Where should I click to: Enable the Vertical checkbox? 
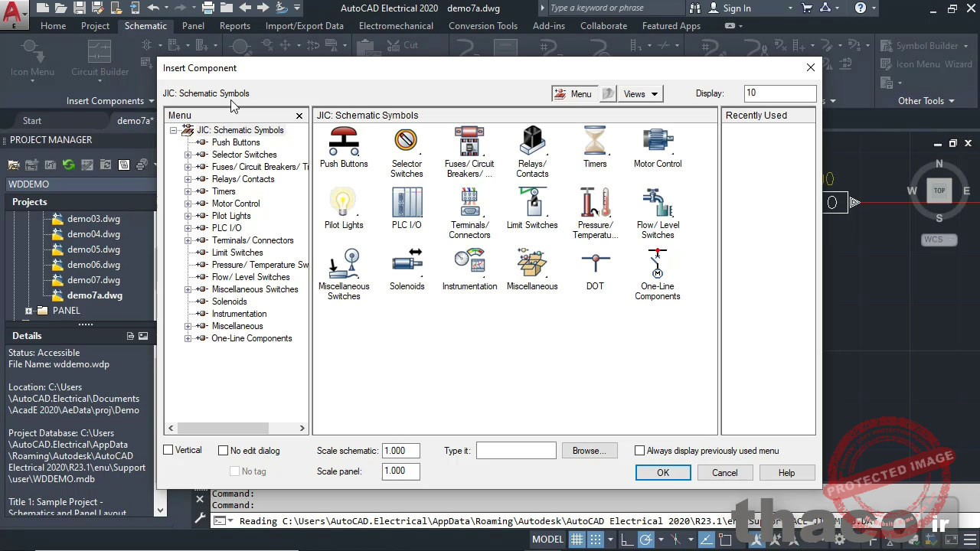pyautogui.click(x=167, y=450)
